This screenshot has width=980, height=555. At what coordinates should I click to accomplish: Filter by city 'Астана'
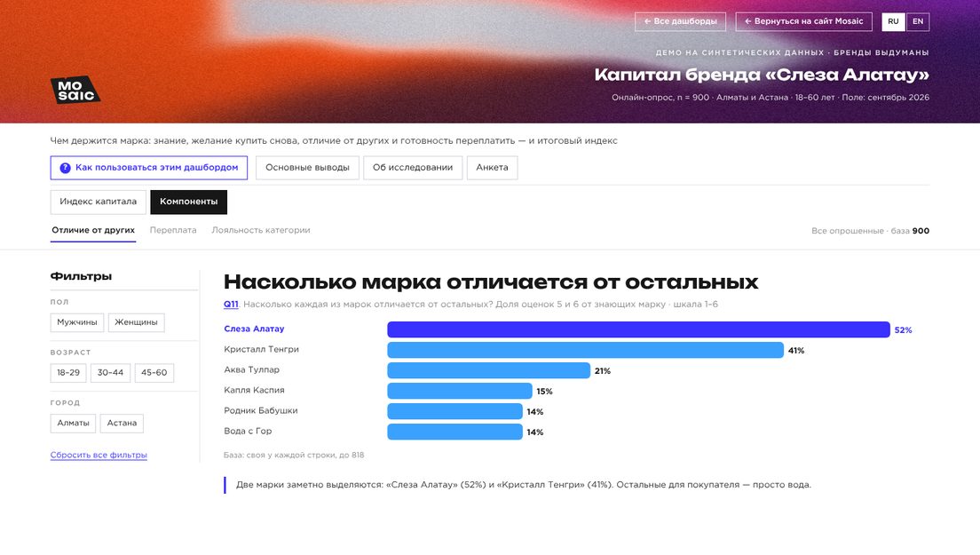(x=122, y=423)
